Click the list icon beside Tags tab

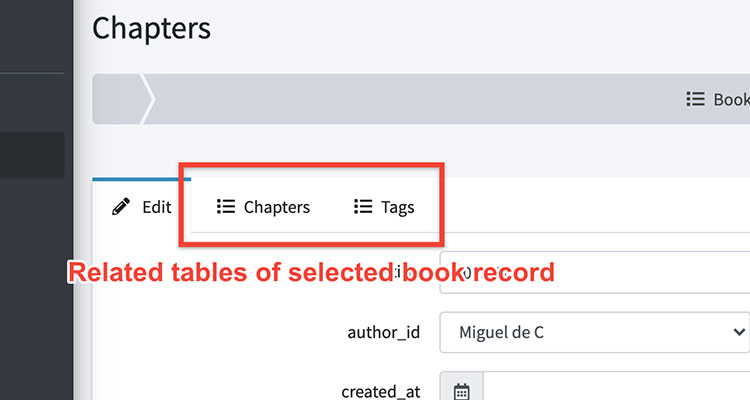point(363,208)
